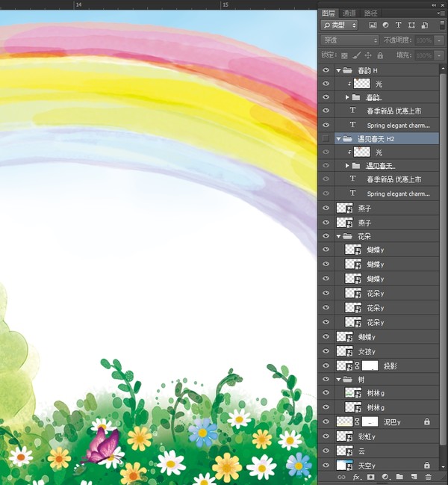This screenshot has width=448, height=485.
Task: Collapse the 树 group triangle
Action: click(339, 379)
